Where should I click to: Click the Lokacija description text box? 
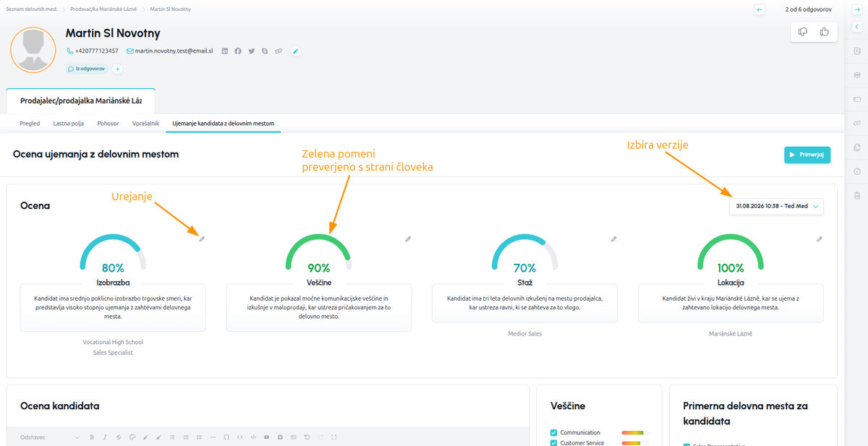[x=731, y=303]
